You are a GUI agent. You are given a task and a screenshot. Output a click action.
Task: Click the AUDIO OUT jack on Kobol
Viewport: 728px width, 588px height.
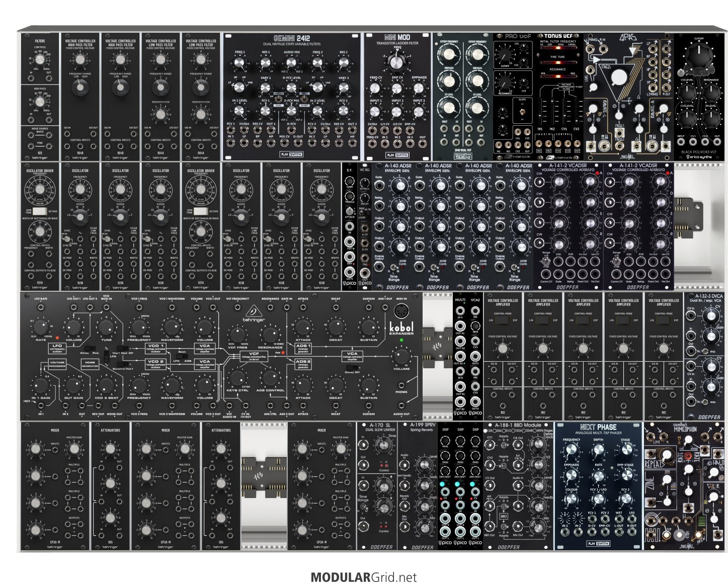tap(401, 405)
